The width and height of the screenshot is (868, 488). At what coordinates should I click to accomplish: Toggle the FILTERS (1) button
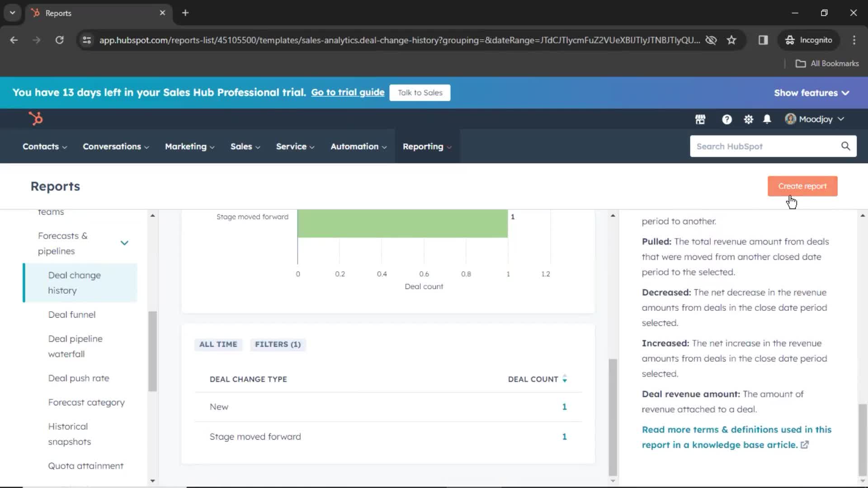click(x=278, y=344)
